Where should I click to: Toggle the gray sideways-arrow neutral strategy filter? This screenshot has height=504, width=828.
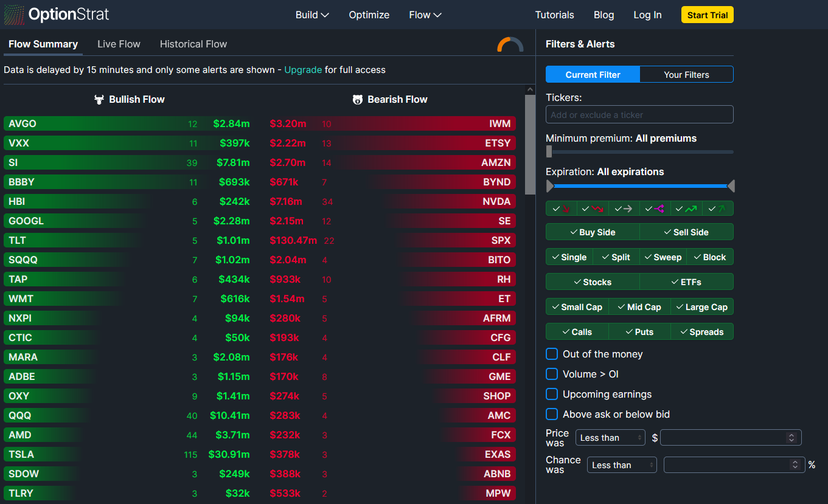tap(624, 208)
